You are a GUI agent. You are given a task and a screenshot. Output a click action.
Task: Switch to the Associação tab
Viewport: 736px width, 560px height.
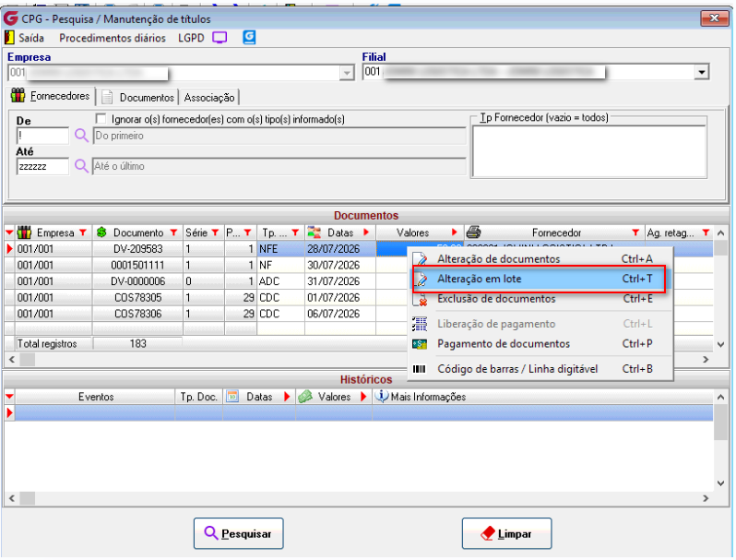click(209, 98)
